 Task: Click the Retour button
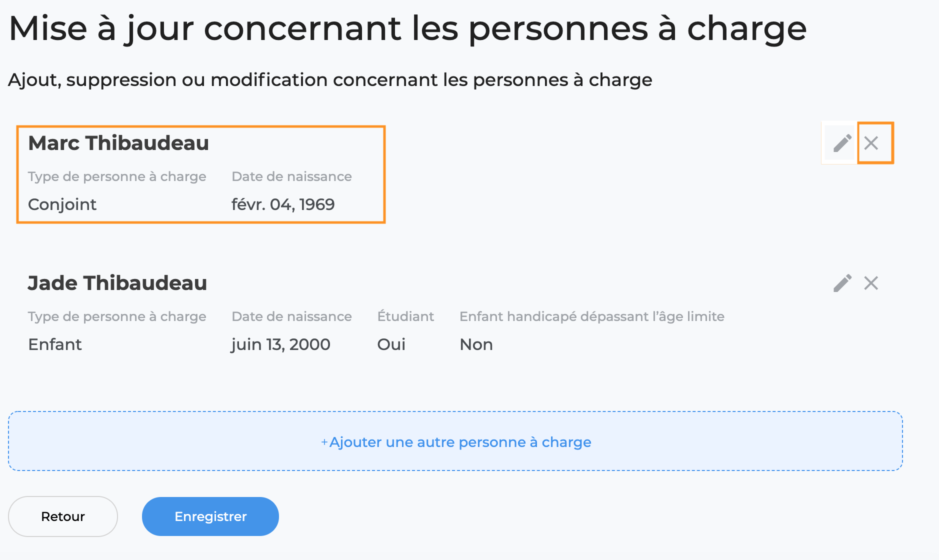click(63, 516)
